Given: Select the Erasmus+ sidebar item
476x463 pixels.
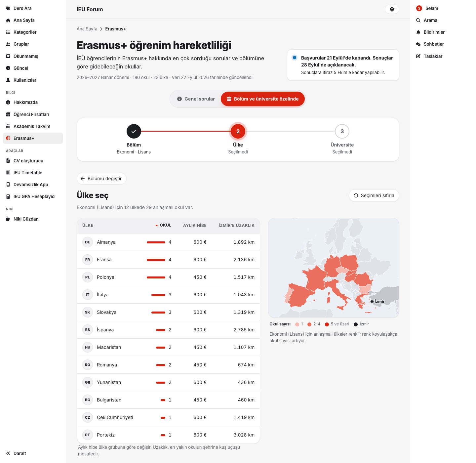Looking at the screenshot, I should click(33, 138).
